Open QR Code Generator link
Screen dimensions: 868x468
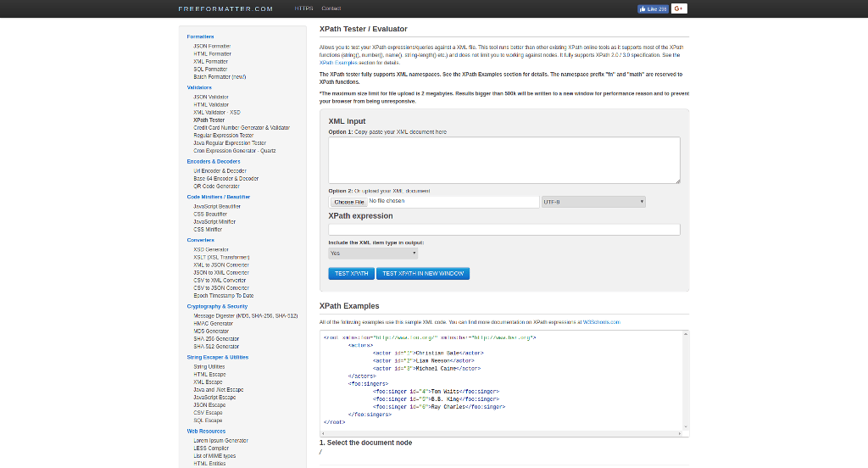point(216,187)
